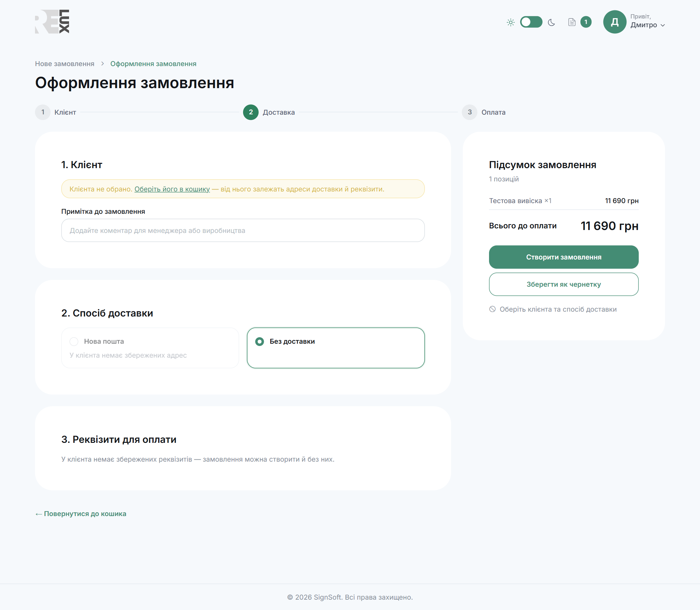Click the Створити замовлення button
Screen dimensions: 700x610
point(564,257)
